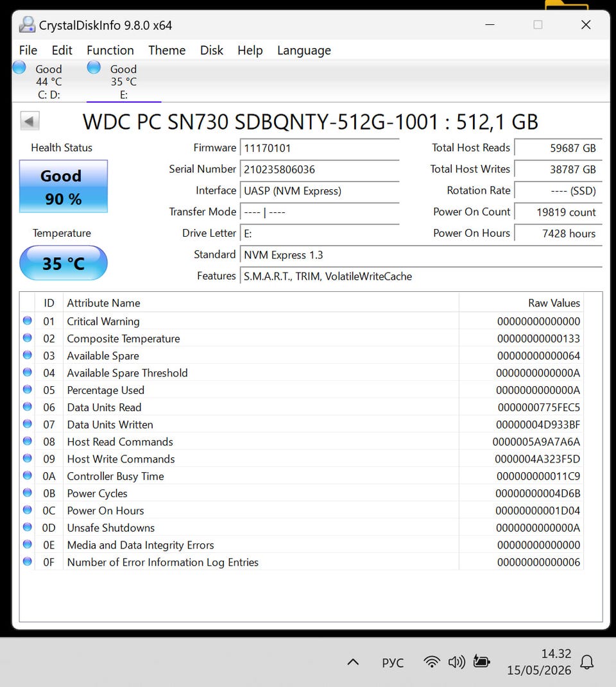
Task: Click status orb of Percentage Used row
Action: pyautogui.click(x=27, y=389)
